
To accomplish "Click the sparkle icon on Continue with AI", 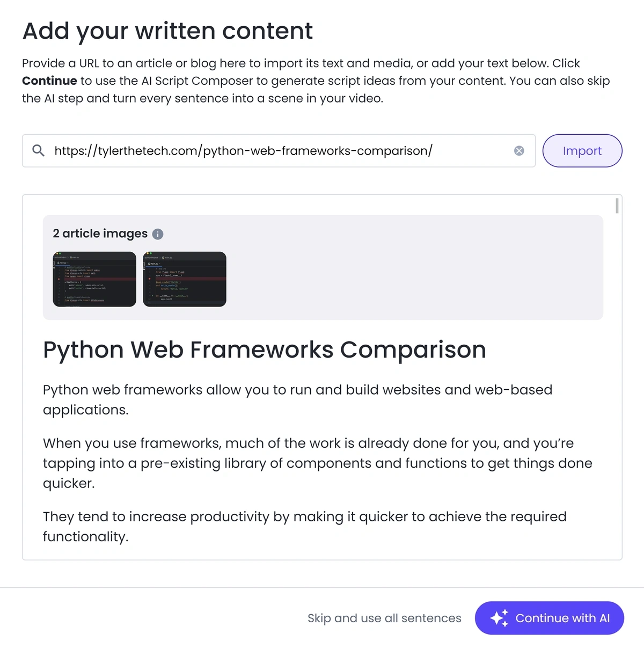I will pyautogui.click(x=499, y=618).
